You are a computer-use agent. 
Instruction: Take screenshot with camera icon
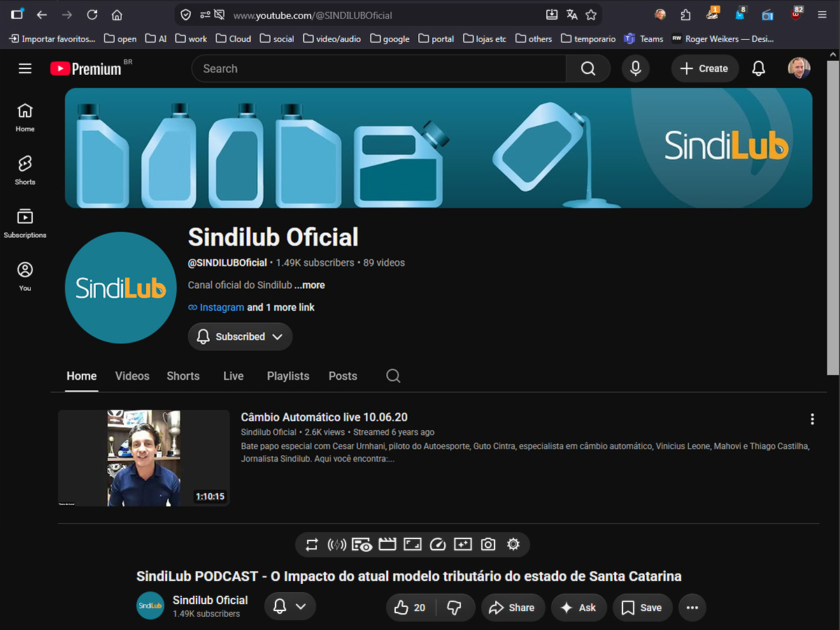[488, 545]
